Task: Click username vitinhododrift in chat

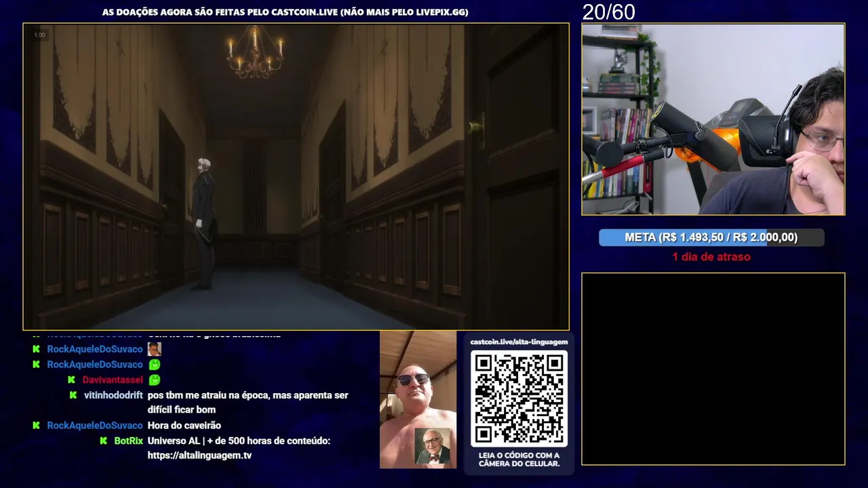Action: 113,395
